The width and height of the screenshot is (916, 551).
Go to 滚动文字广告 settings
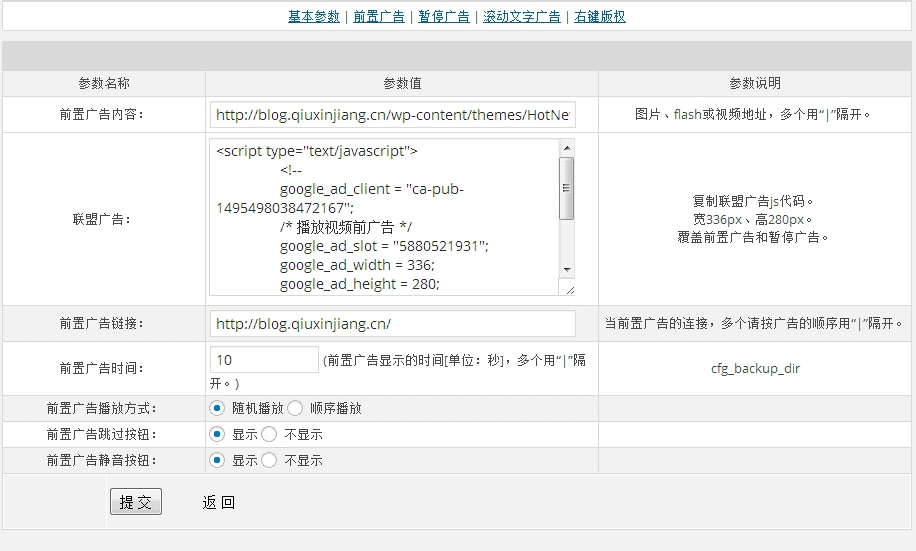click(x=522, y=16)
